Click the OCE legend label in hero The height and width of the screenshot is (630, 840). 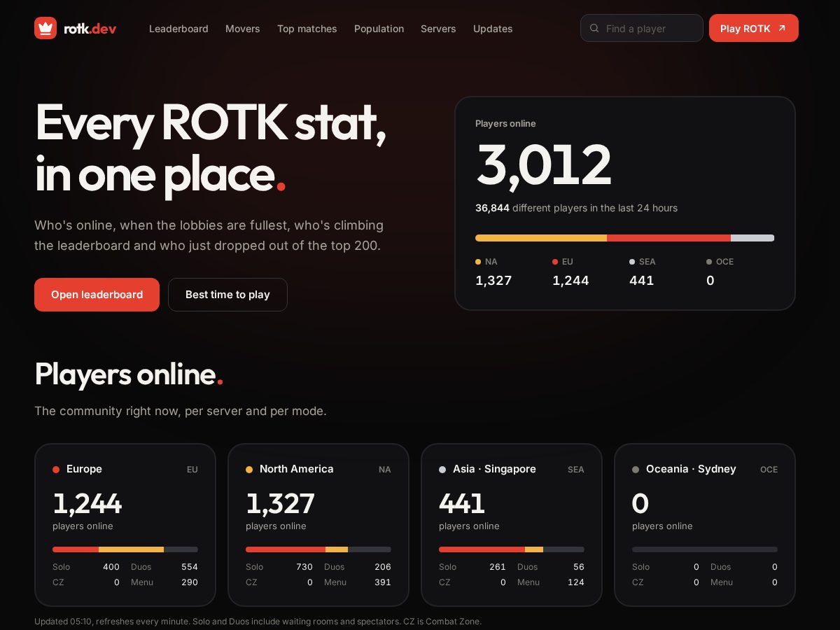point(724,262)
